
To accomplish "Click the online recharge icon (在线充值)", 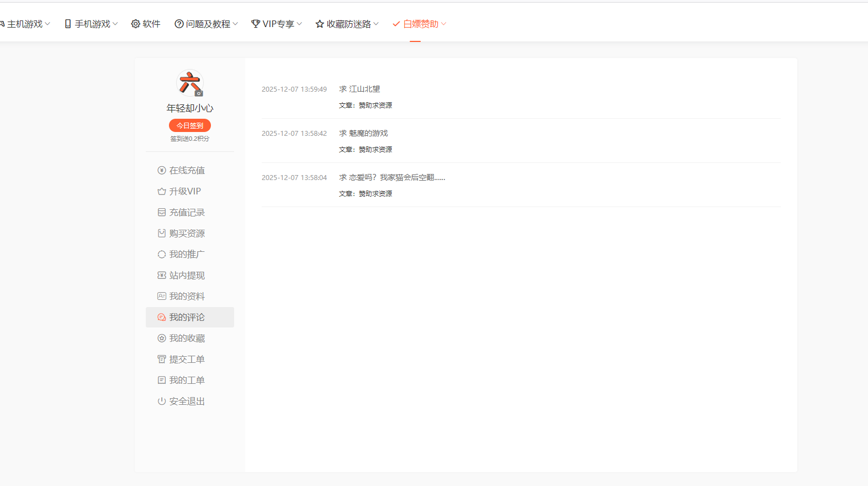I will [x=162, y=170].
